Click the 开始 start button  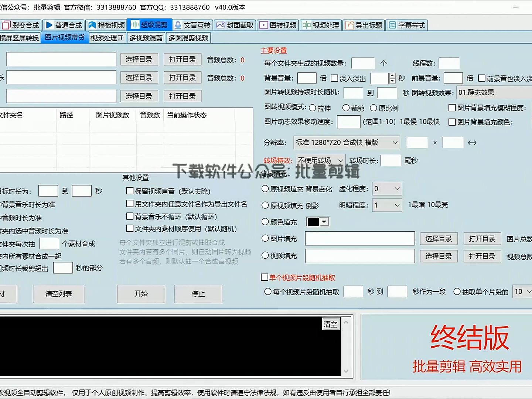click(141, 294)
